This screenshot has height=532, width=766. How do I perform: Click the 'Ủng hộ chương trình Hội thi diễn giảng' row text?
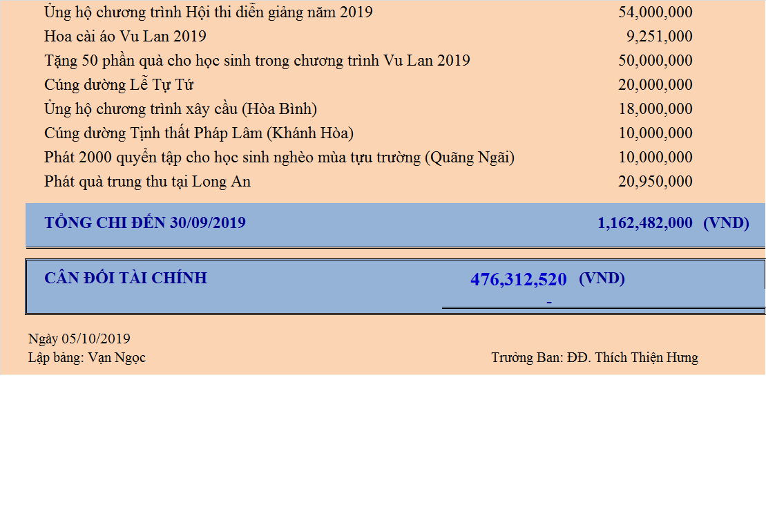coord(208,12)
